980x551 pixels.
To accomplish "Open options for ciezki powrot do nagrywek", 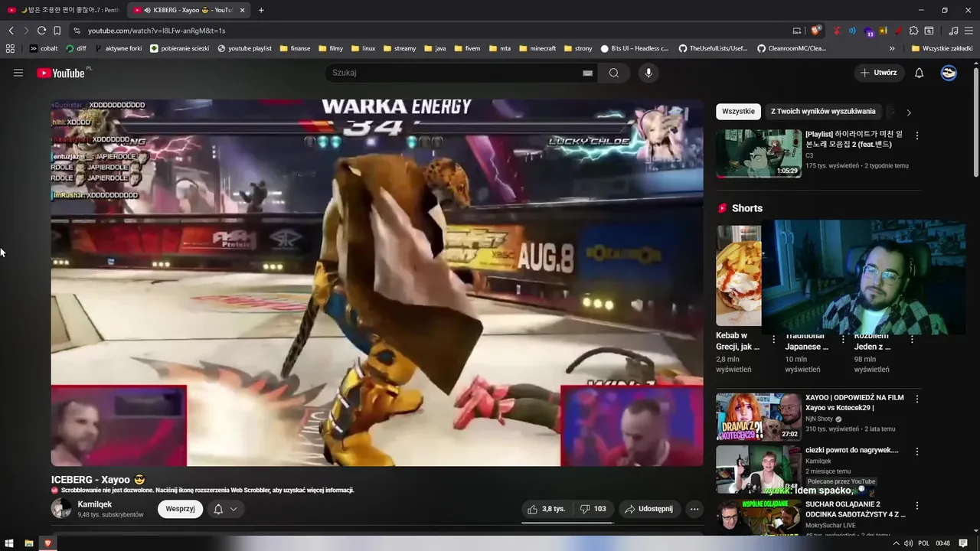I will click(x=917, y=451).
